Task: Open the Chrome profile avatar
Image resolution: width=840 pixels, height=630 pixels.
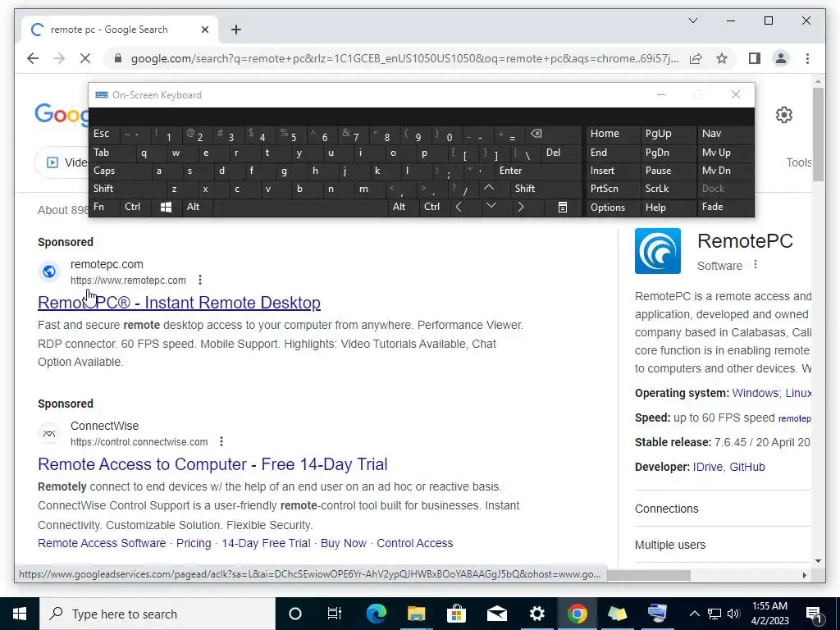Action: coord(781,58)
